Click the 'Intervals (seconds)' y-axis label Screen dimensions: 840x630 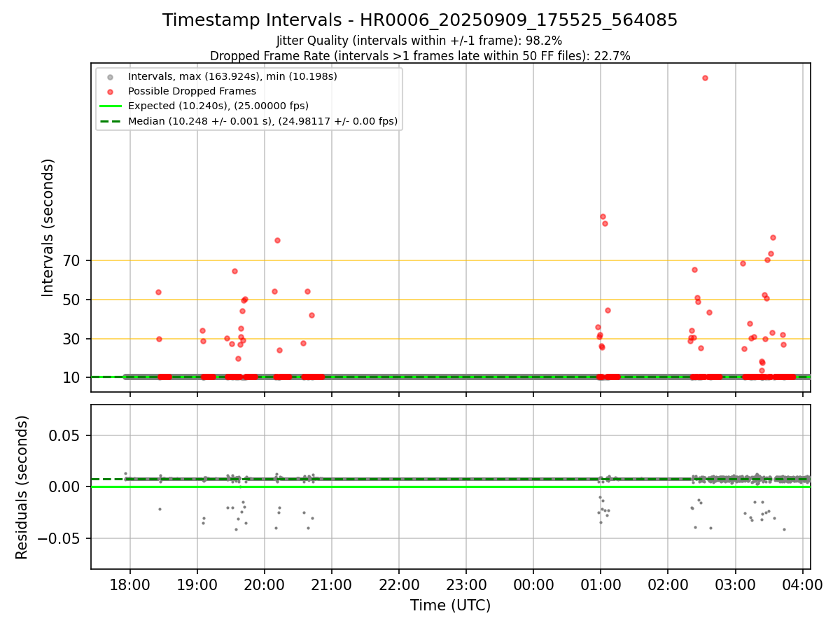click(48, 227)
